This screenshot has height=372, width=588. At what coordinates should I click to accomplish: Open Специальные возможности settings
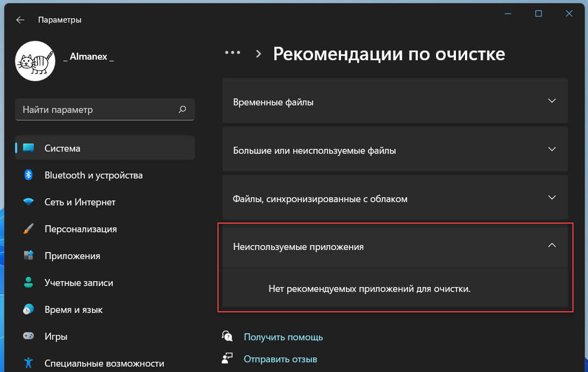pos(105,363)
